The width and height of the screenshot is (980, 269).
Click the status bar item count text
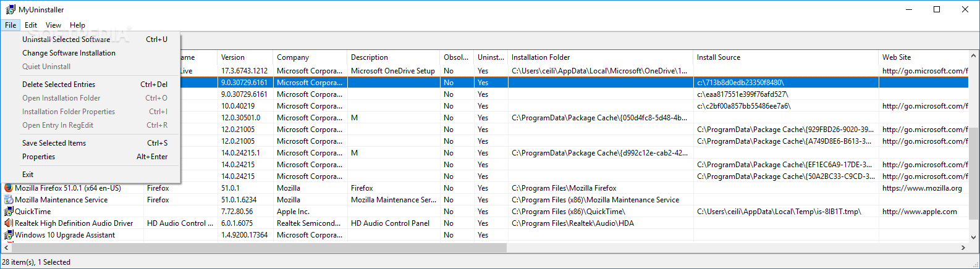[36, 262]
